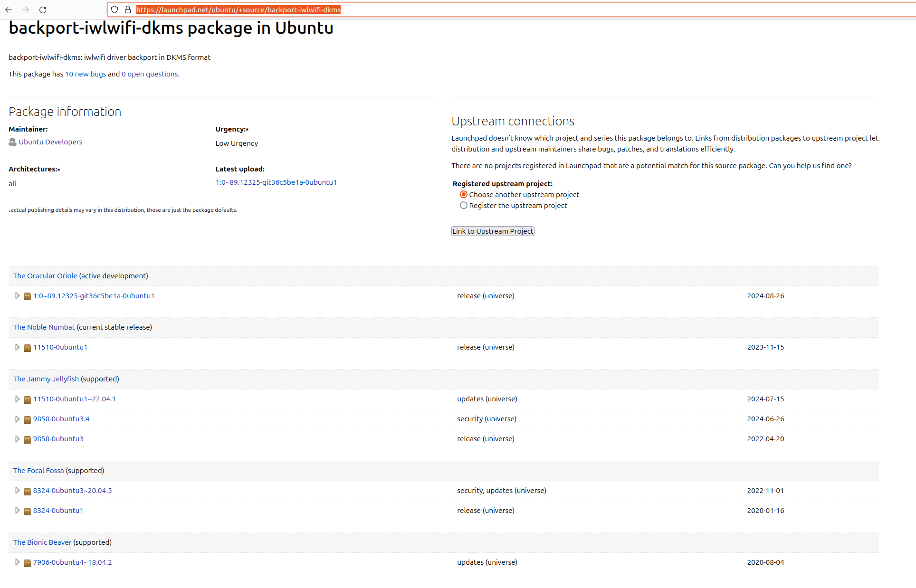Click package icon next to 9858-0ubuntu3.4
The image size is (916, 588).
coord(27,419)
